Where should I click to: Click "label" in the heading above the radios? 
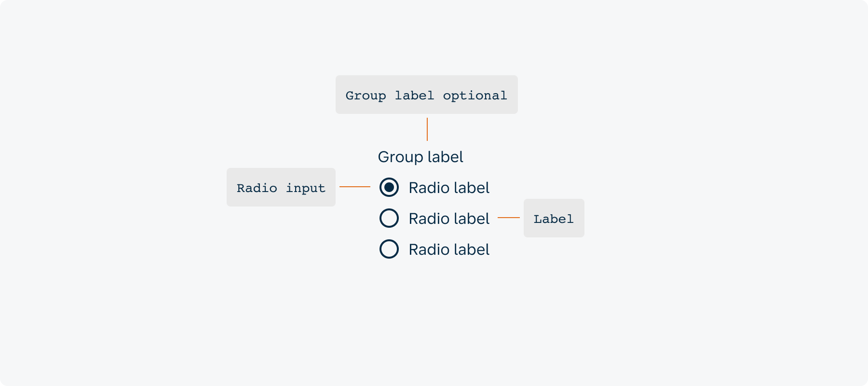pyautogui.click(x=445, y=157)
